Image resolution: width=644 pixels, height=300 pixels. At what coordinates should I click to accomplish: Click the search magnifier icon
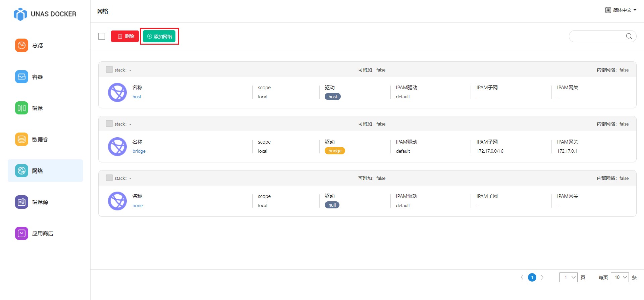tap(629, 36)
